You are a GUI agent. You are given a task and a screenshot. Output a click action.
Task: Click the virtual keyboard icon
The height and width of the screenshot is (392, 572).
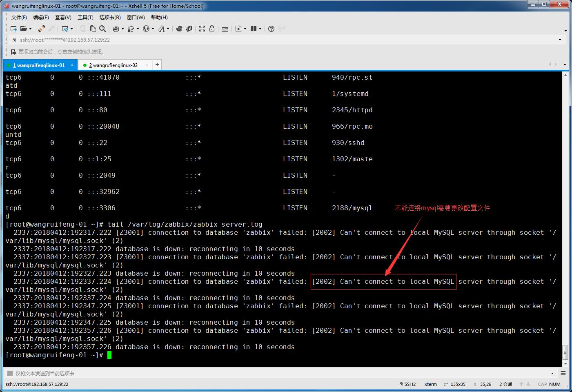225,29
